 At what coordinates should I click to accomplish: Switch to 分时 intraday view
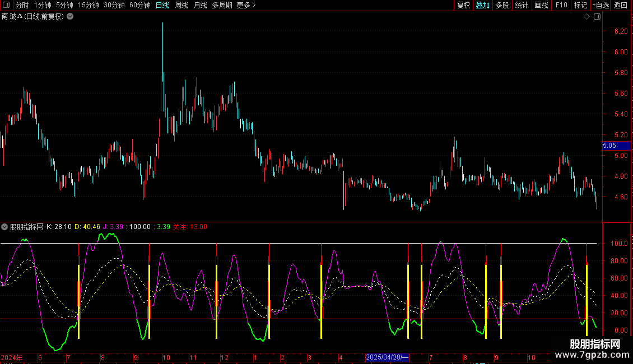[x=22, y=5]
